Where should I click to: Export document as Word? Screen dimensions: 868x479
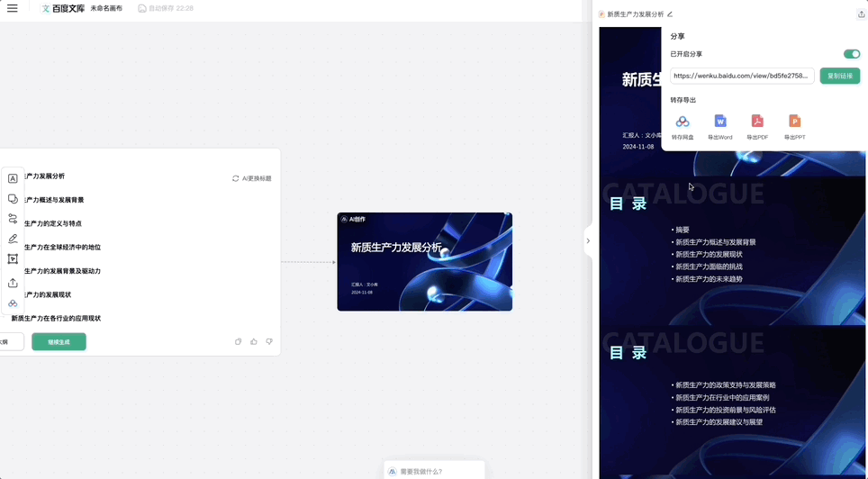tap(719, 127)
